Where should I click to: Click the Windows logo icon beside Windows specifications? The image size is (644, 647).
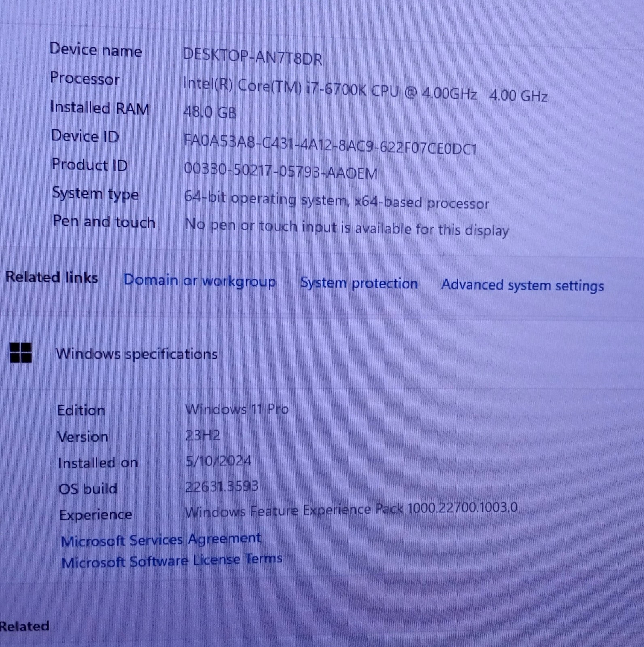(21, 353)
